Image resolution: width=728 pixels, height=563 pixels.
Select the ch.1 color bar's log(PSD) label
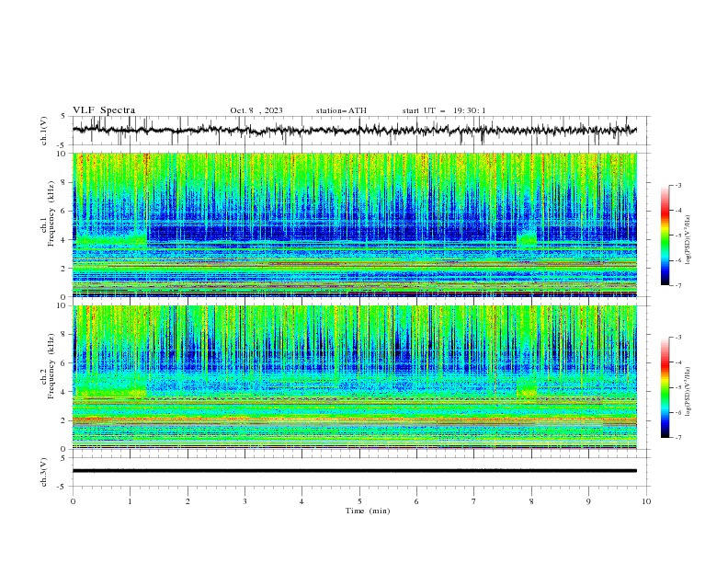click(x=688, y=240)
